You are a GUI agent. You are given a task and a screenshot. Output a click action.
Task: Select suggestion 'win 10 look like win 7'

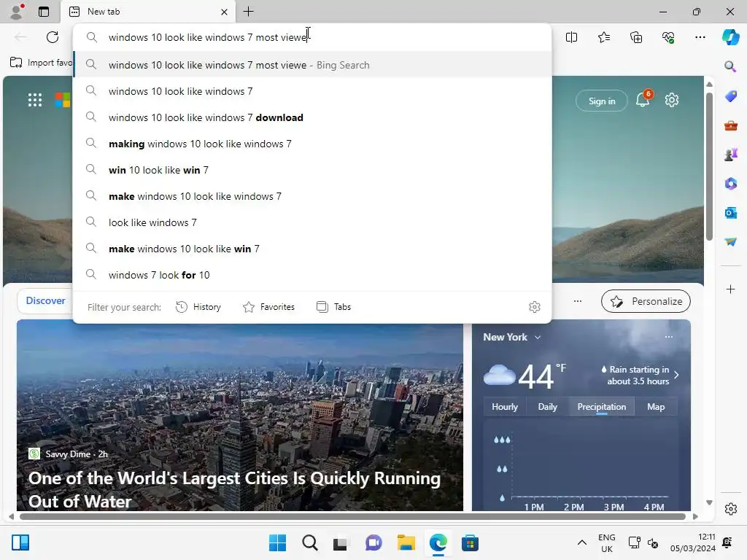pos(312,170)
